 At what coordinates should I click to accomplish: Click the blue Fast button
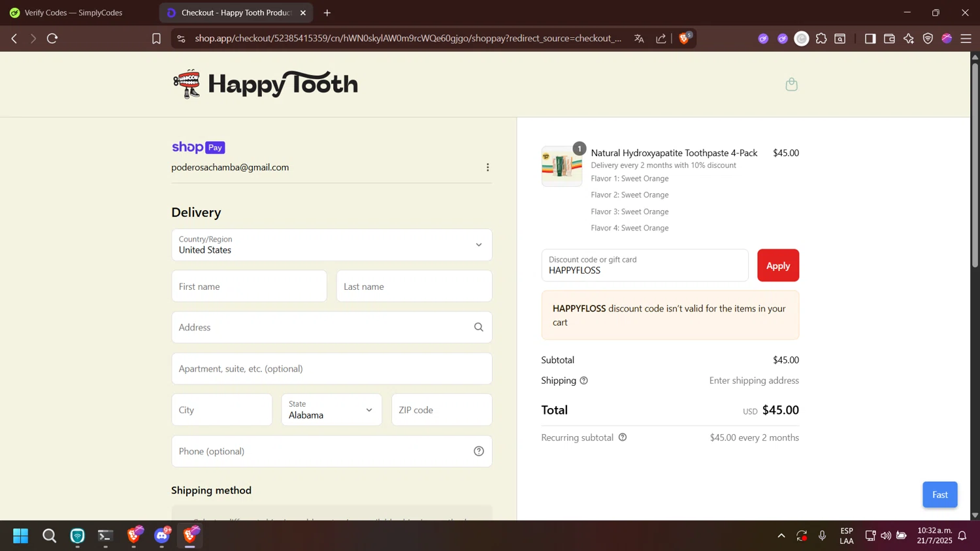tap(939, 495)
